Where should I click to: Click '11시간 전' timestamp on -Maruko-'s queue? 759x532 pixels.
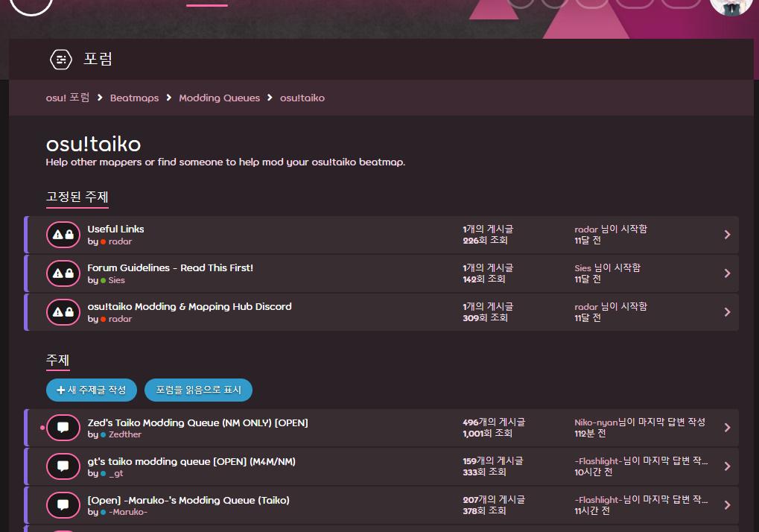pyautogui.click(x=592, y=510)
